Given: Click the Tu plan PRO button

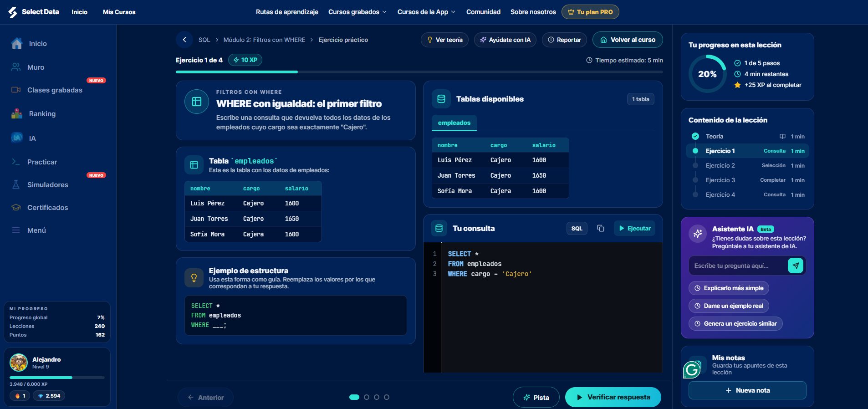Looking at the screenshot, I should point(590,12).
